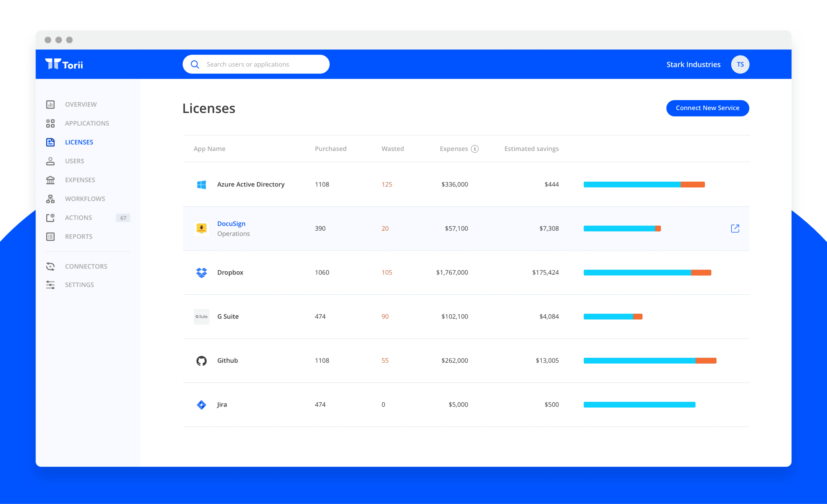Viewport: 827px width, 504px height.
Task: Click the magnifier icon in search bar
Action: coord(195,65)
